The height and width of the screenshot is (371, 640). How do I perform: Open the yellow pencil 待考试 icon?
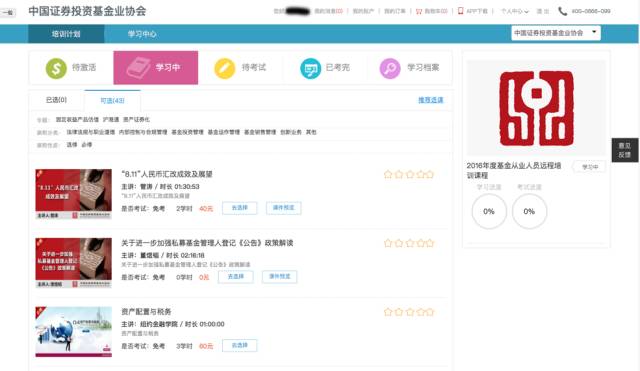(x=224, y=68)
